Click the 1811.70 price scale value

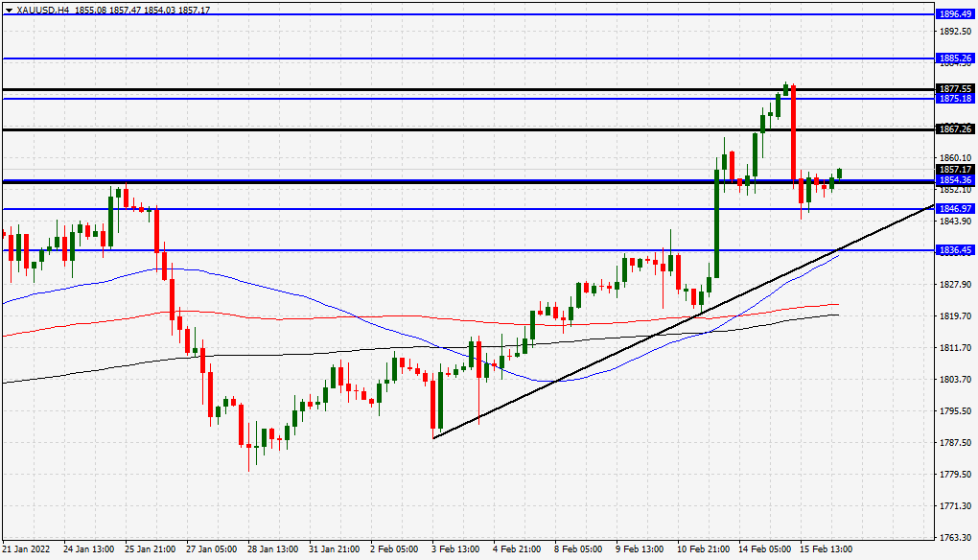956,347
